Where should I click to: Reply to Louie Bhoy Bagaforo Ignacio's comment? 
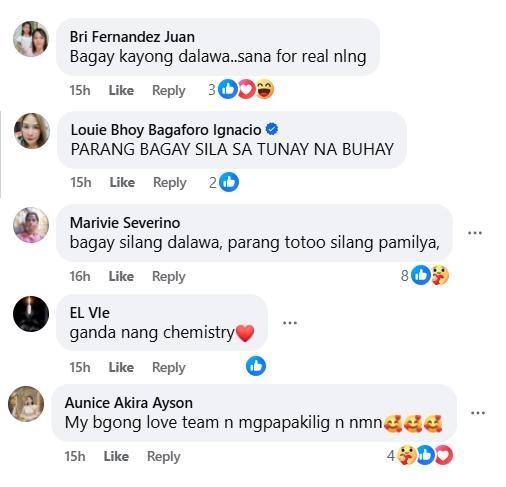click(x=170, y=183)
